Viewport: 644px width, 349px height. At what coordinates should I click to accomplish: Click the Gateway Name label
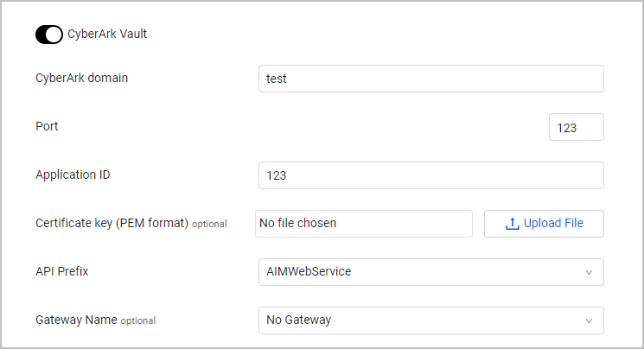pyautogui.click(x=76, y=320)
